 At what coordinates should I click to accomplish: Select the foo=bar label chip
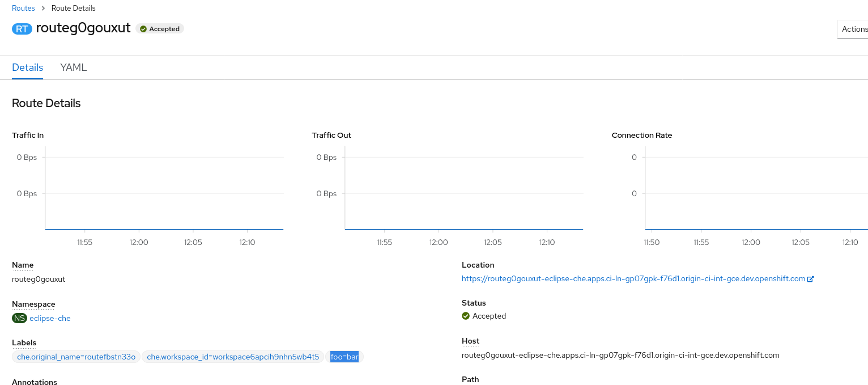point(344,357)
